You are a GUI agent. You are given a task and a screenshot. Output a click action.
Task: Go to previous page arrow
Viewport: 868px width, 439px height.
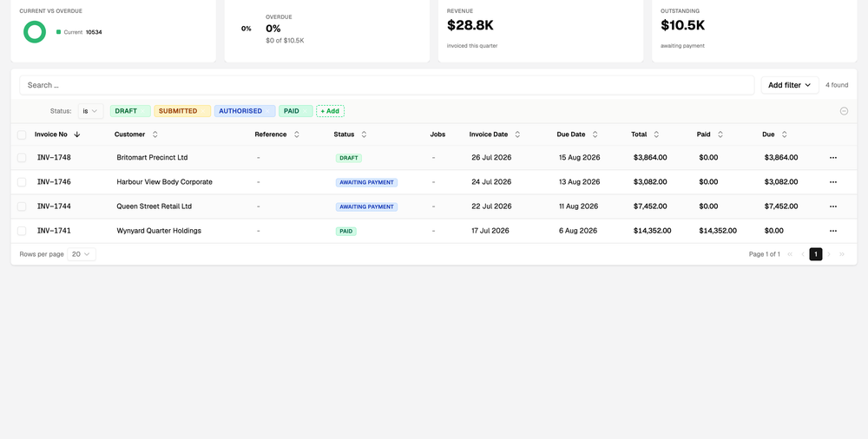point(803,254)
